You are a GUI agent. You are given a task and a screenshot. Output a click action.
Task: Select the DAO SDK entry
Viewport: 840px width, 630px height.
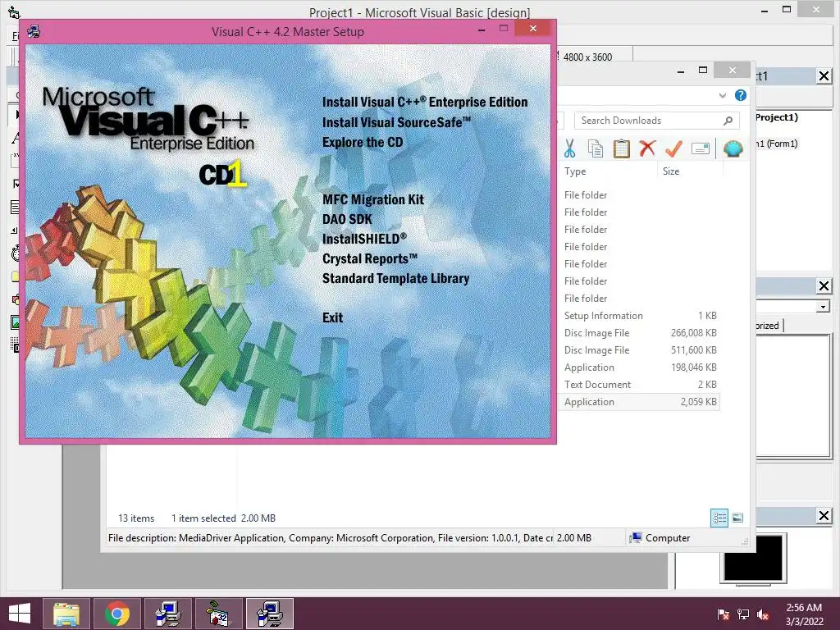click(x=347, y=219)
